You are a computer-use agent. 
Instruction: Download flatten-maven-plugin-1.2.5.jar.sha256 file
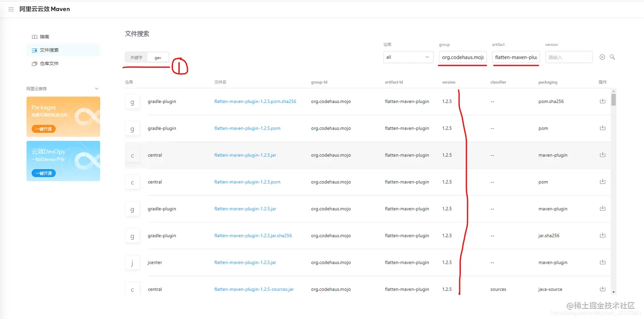[x=603, y=235]
